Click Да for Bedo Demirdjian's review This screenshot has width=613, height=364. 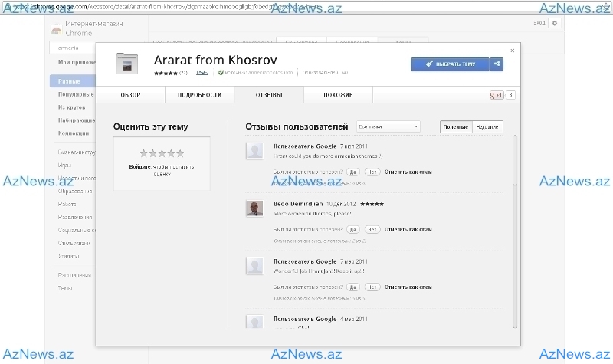pos(353,229)
